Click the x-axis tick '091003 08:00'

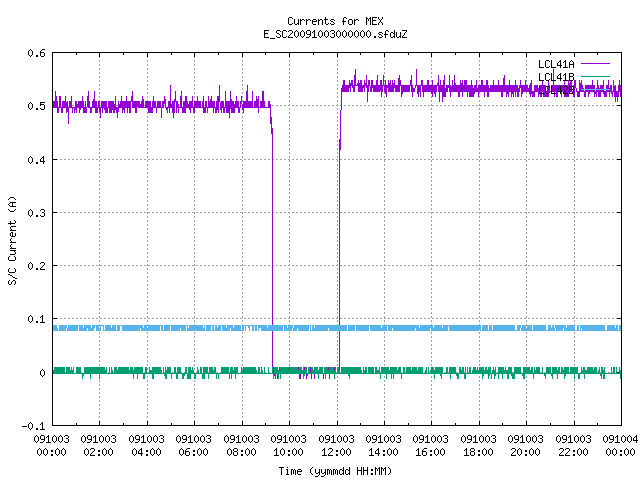coord(242,445)
